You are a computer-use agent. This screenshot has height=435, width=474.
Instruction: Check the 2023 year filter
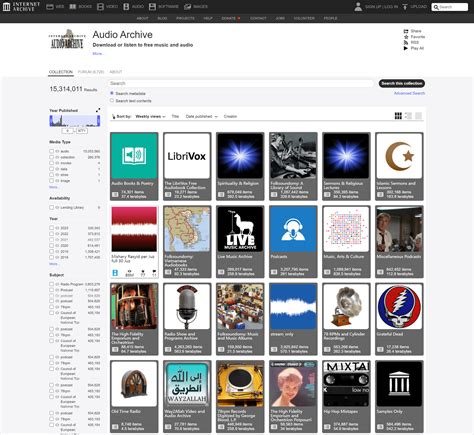(x=51, y=228)
